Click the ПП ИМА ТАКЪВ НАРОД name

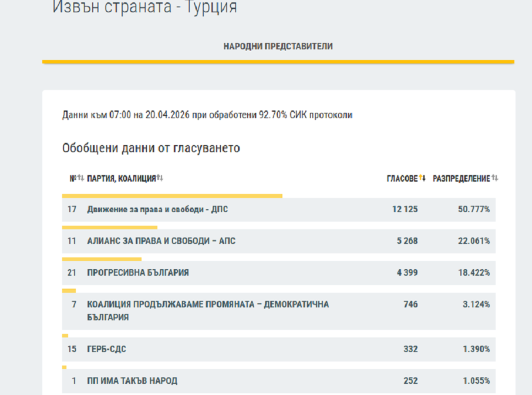click(x=132, y=381)
